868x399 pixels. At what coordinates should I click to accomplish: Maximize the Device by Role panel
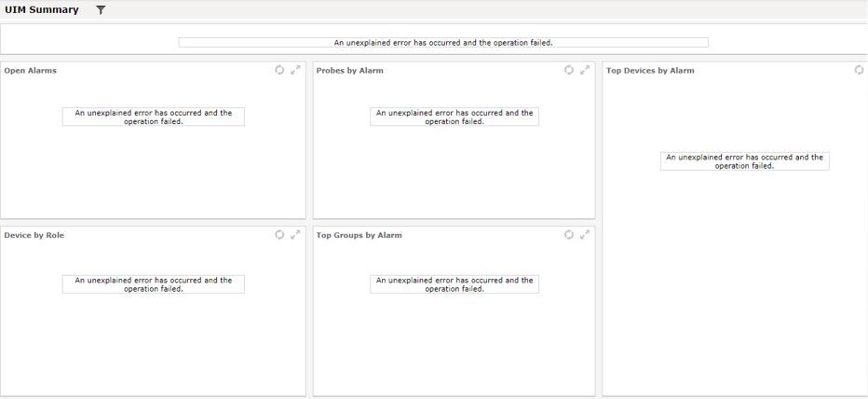(x=295, y=234)
